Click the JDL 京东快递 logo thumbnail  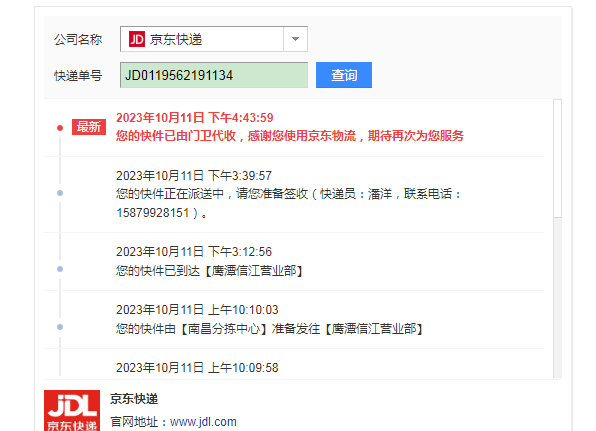[72, 410]
